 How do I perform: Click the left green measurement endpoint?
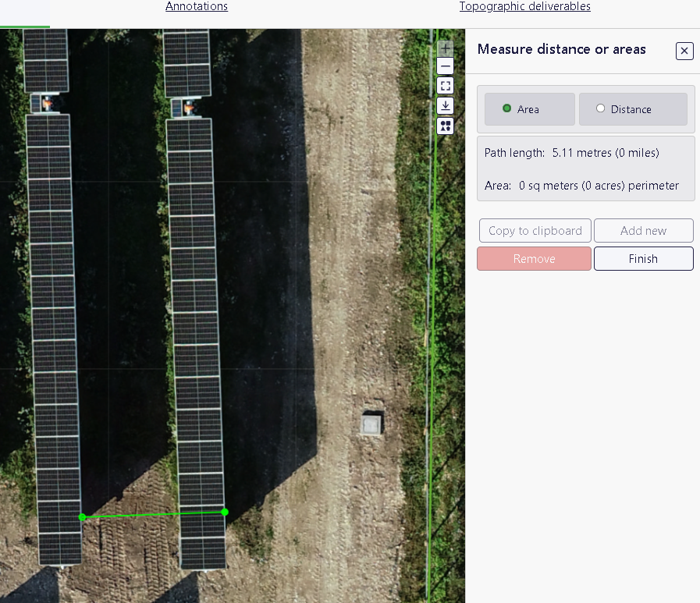[x=82, y=517]
